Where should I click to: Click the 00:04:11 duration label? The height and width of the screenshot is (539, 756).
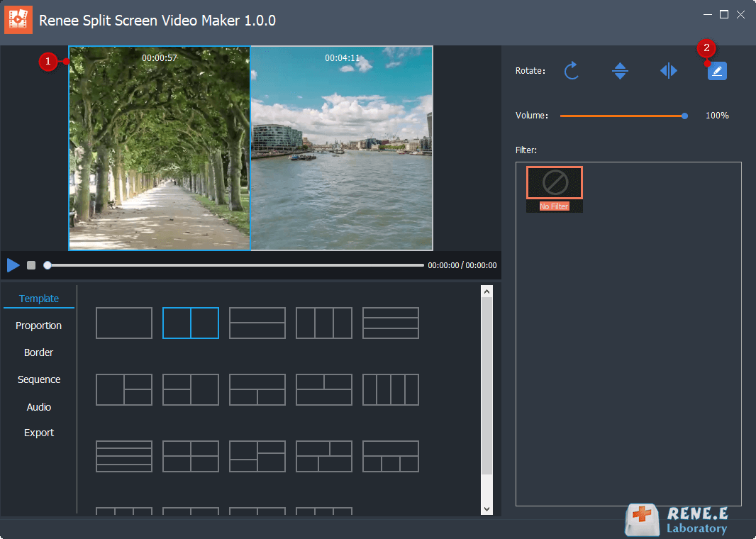coord(343,58)
